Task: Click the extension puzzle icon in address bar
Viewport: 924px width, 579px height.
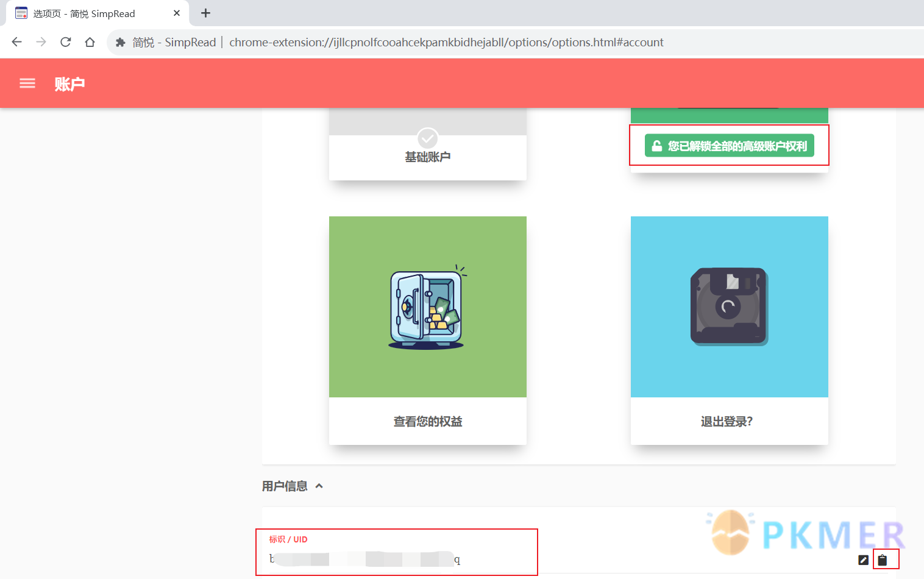Action: [x=121, y=42]
